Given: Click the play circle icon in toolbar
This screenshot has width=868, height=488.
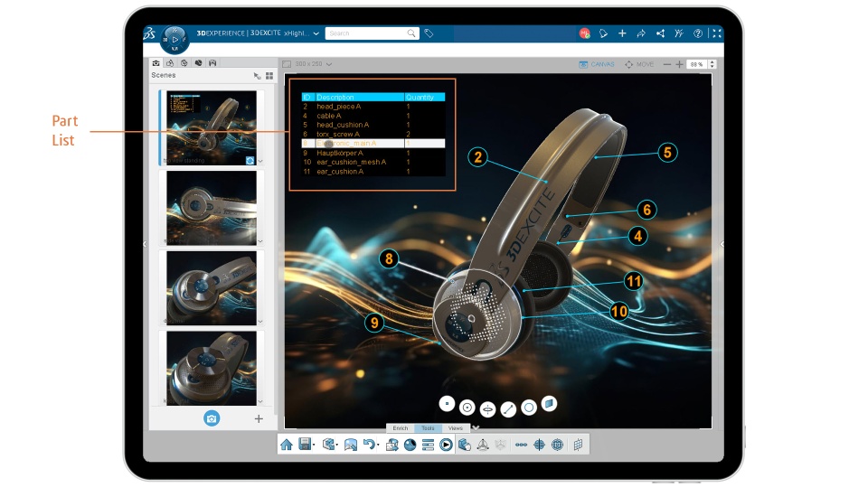Looking at the screenshot, I should (446, 445).
